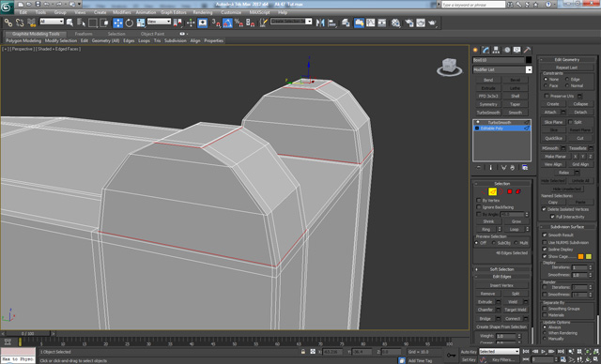Open the reference coordinate View dropdown
The height and width of the screenshot is (364, 601).
pyautogui.click(x=159, y=22)
